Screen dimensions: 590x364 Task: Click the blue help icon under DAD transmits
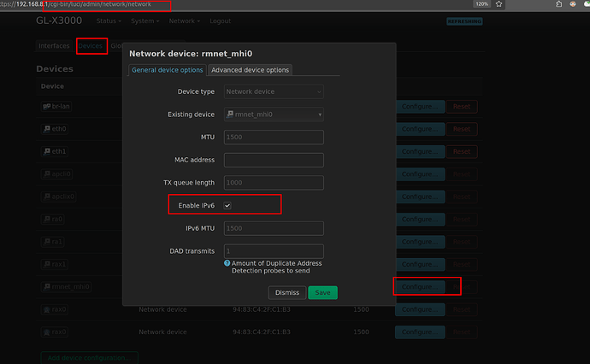(227, 263)
